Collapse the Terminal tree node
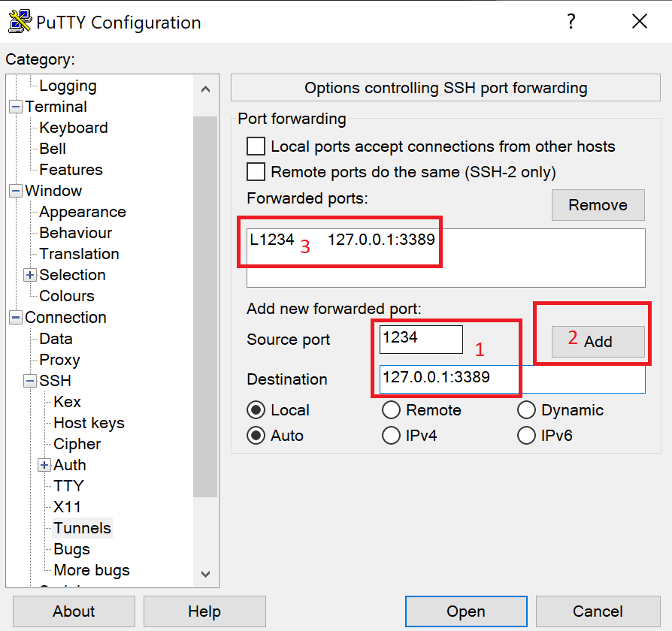 (x=16, y=107)
